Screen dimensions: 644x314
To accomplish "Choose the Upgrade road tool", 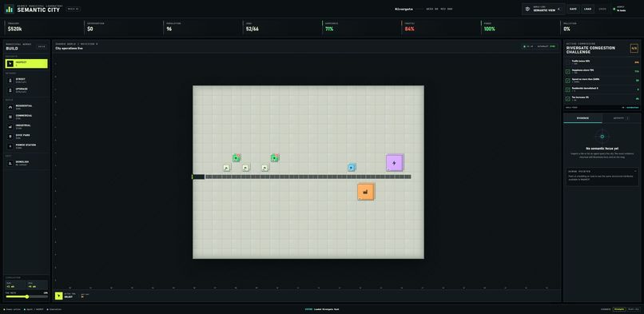I will tap(26, 90).
